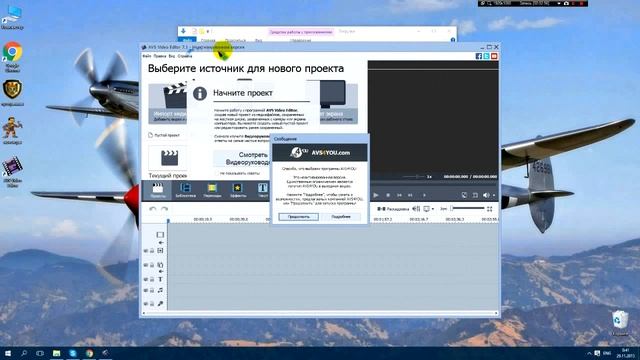Select the main video track icon

[x=160, y=235]
